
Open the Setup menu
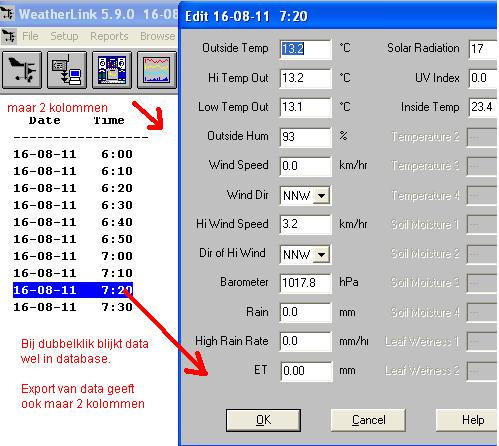point(64,36)
